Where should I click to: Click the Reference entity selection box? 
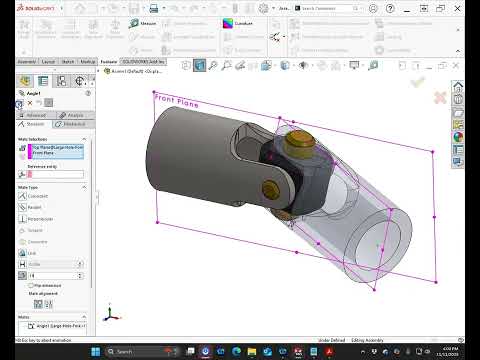click(56, 174)
